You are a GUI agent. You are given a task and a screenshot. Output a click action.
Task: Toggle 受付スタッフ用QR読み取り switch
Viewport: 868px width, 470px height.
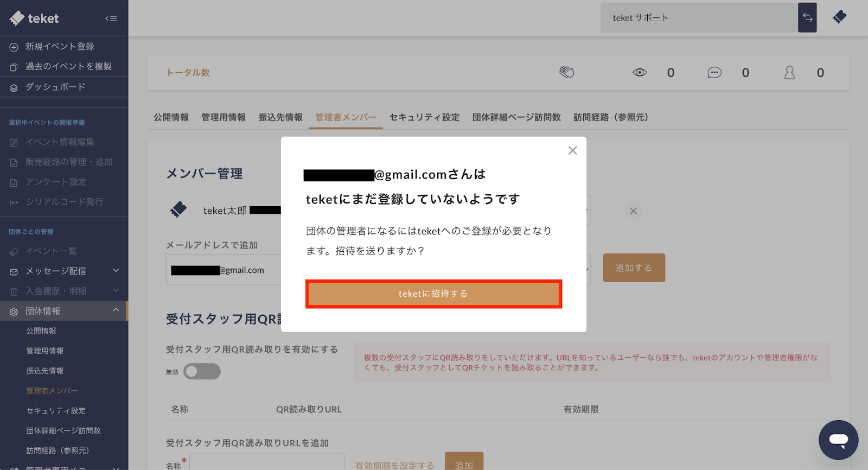[202, 371]
